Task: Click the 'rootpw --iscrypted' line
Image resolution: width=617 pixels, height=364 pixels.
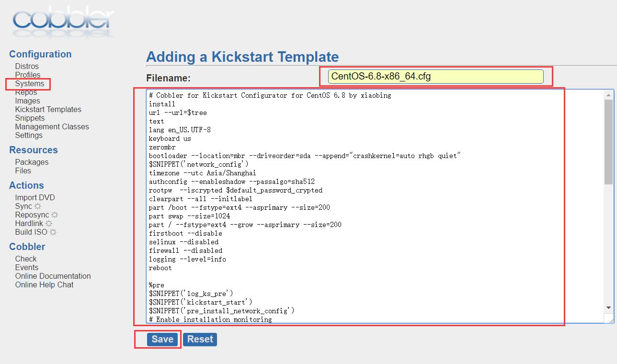Action: point(236,190)
